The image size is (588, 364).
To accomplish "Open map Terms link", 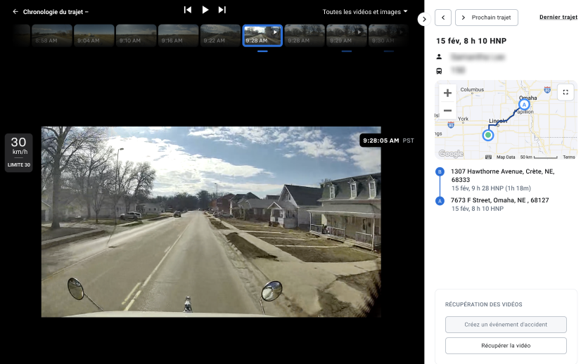I will click(x=569, y=157).
